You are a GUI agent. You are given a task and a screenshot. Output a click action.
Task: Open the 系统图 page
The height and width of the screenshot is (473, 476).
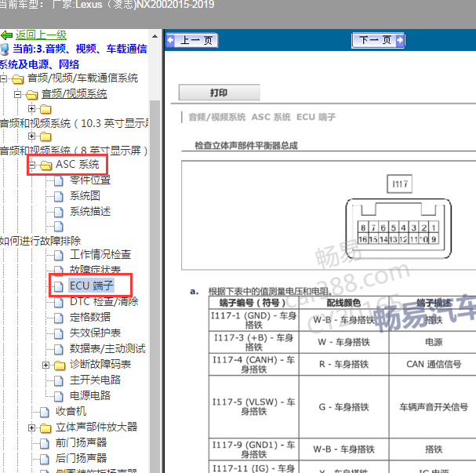[x=85, y=195]
